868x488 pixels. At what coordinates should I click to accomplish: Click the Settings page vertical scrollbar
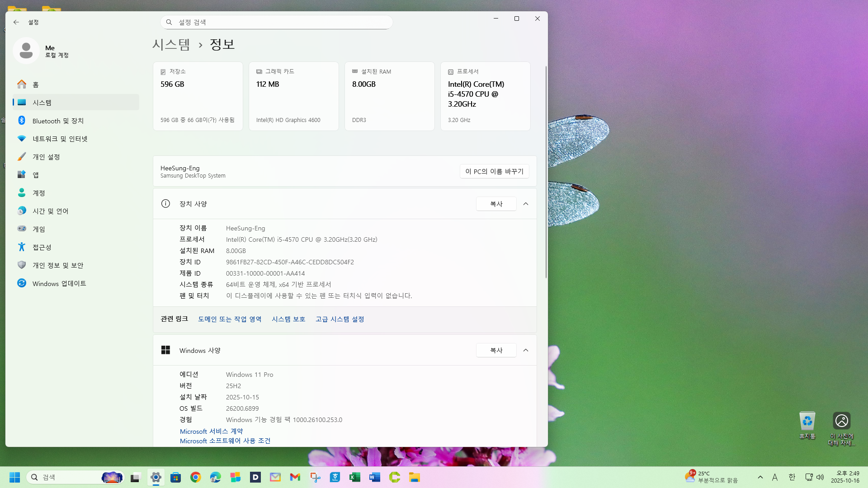click(546, 172)
